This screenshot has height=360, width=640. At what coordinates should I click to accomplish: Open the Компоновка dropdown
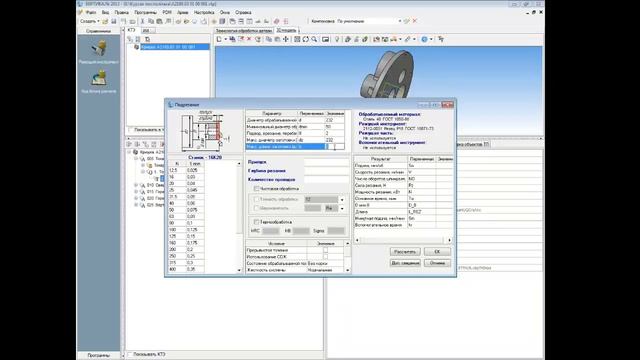click(400, 21)
